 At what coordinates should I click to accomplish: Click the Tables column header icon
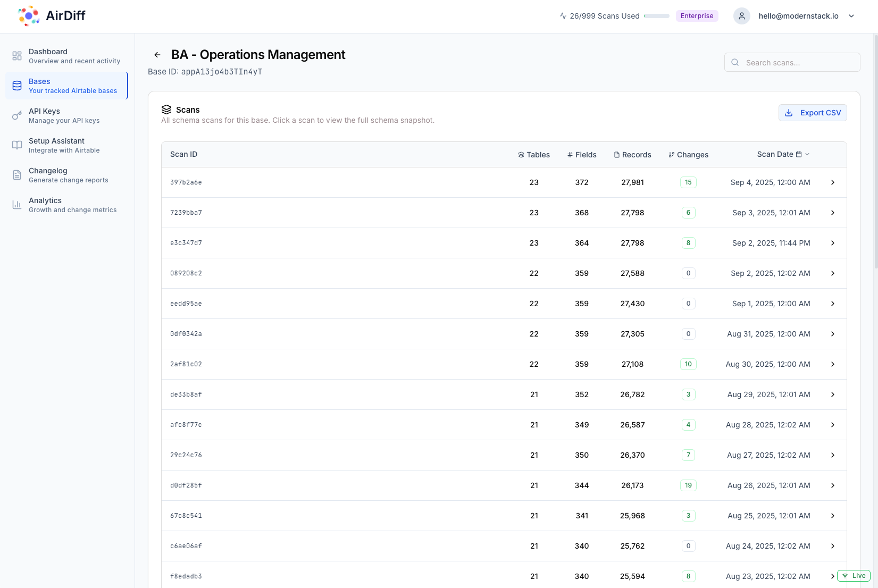pos(521,155)
